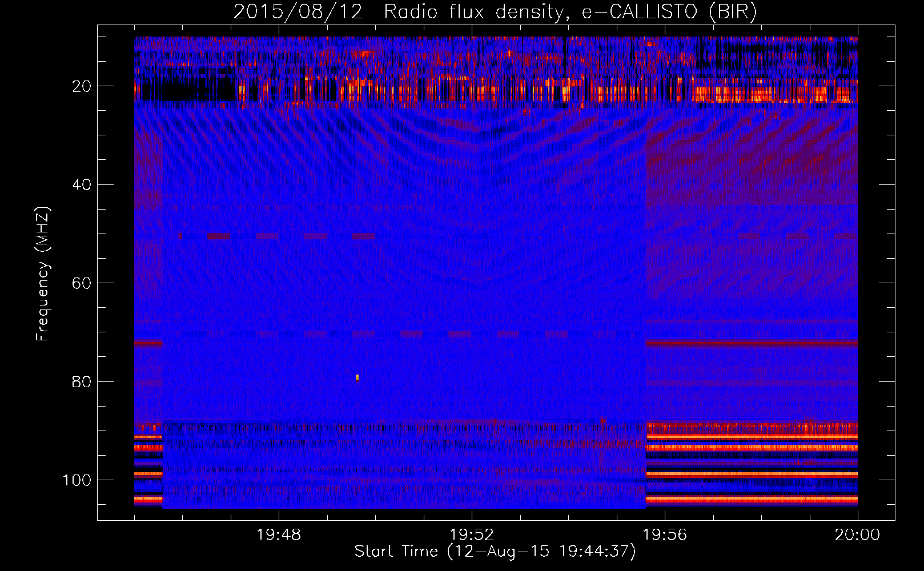Click the frequency tick label 80
This screenshot has width=924, height=571.
82,381
